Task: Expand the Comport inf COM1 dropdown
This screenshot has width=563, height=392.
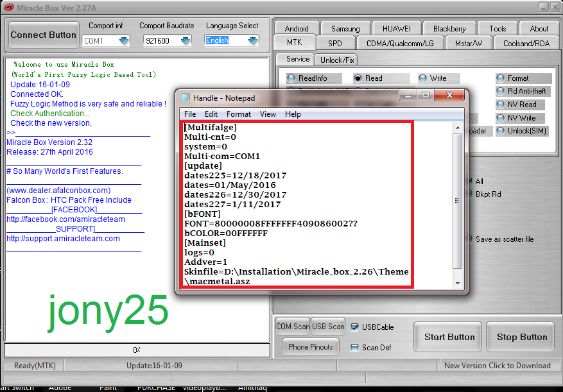Action: [x=123, y=41]
